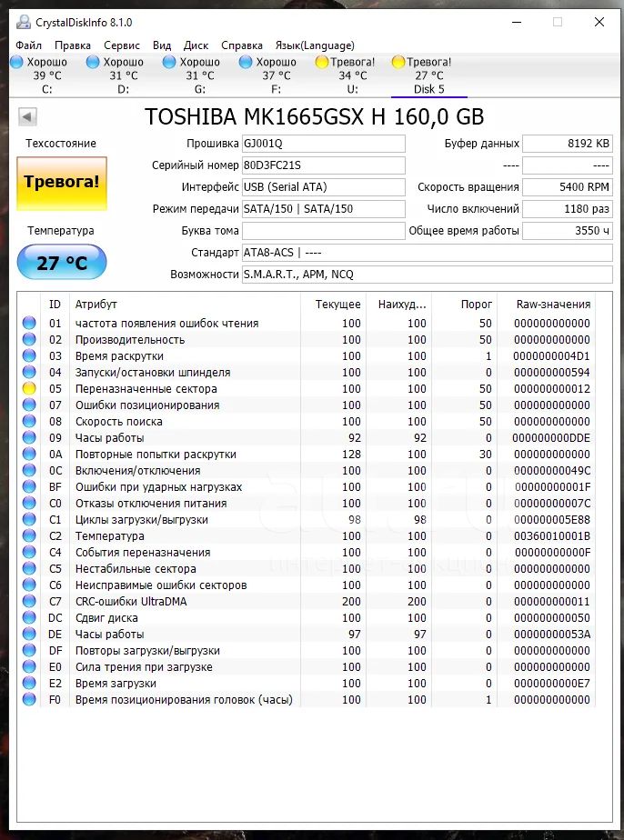The height and width of the screenshot is (840, 624).
Task: Click status icon of attribute BF row
Action: (29, 486)
